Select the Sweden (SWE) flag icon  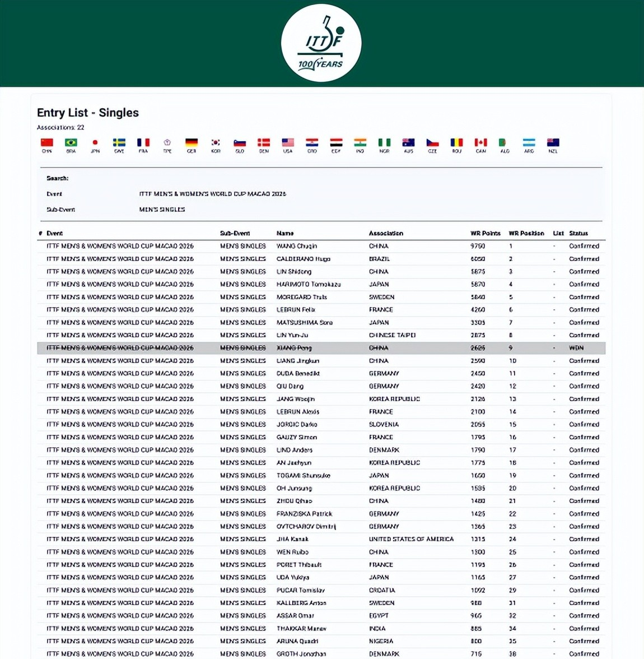tap(119, 142)
